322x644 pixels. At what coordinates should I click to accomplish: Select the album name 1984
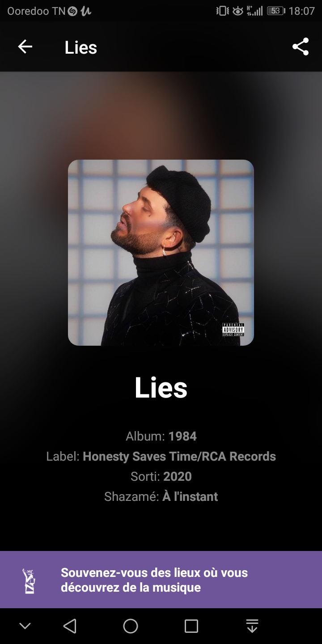coord(182,436)
